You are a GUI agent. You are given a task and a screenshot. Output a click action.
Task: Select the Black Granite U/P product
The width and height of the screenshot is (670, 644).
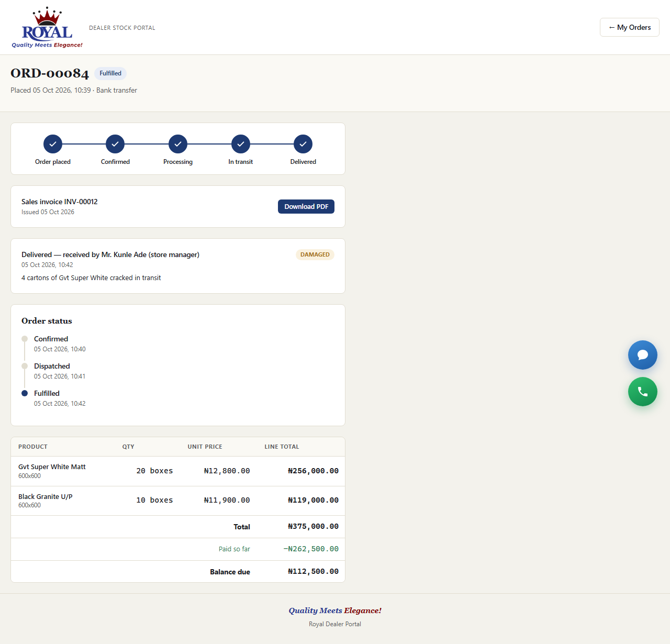coord(46,496)
